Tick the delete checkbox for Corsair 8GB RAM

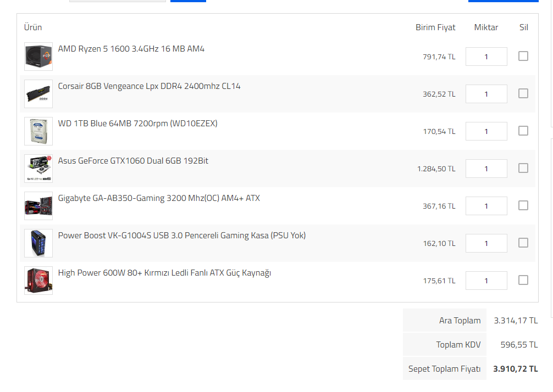523,93
